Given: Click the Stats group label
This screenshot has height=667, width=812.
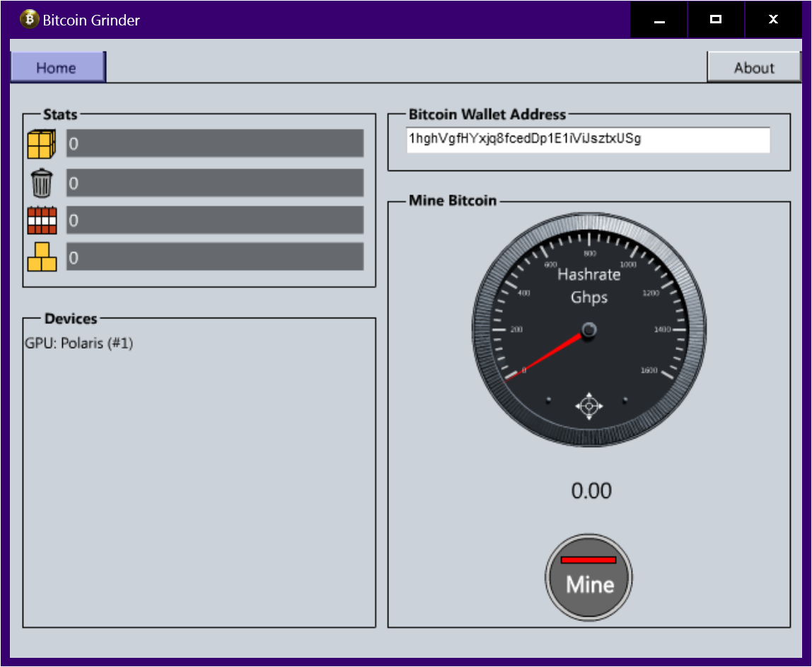Looking at the screenshot, I should click(60, 115).
